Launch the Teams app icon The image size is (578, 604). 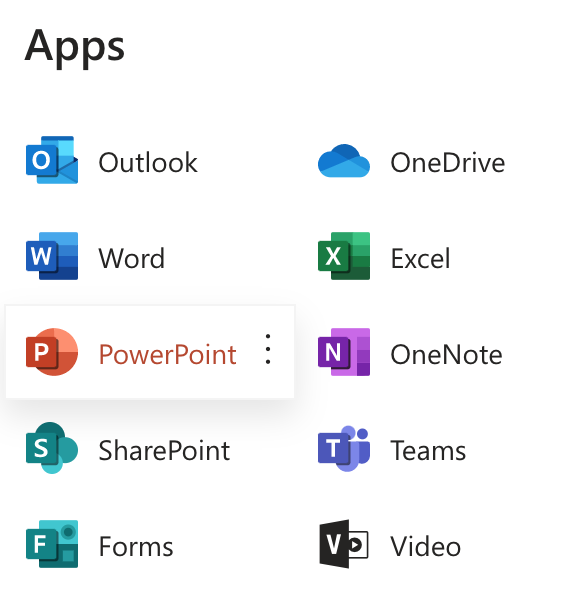(344, 448)
